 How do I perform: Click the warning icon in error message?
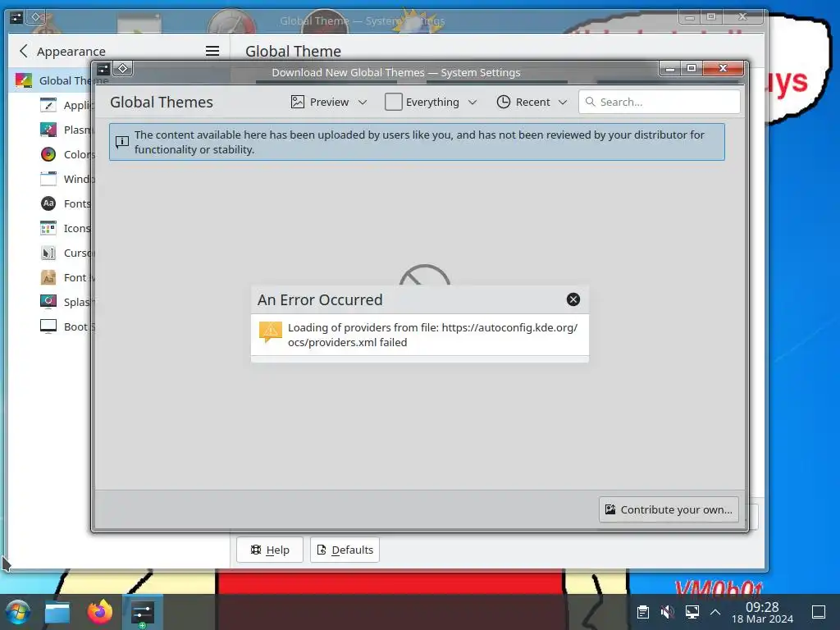pos(271,332)
